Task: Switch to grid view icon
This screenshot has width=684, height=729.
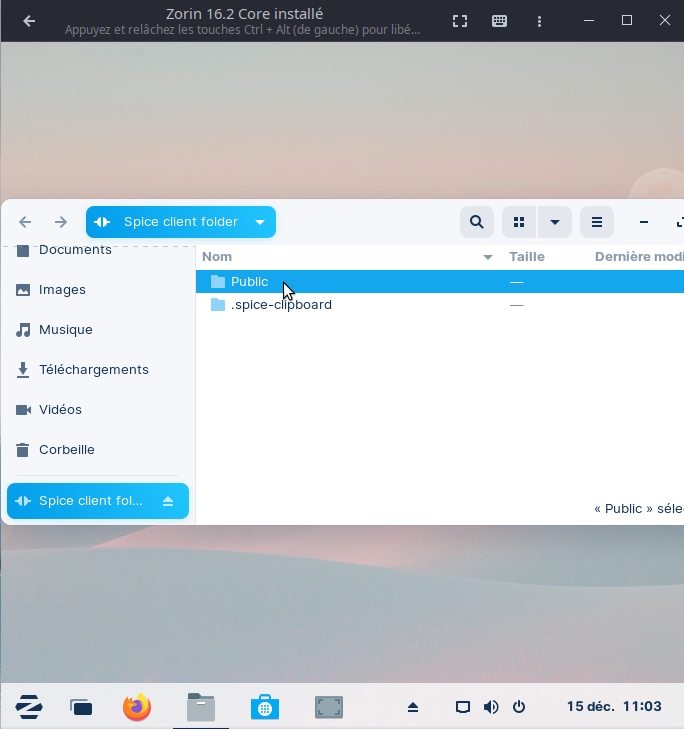Action: (x=519, y=222)
